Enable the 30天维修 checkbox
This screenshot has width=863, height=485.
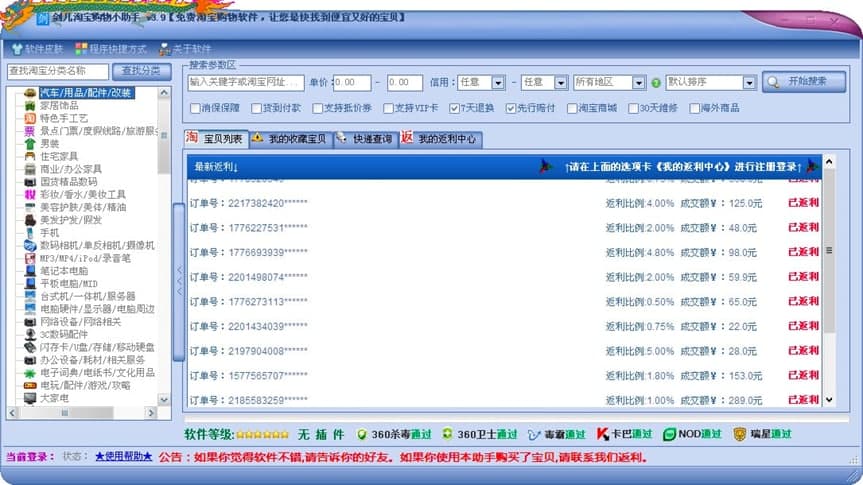(x=633, y=108)
